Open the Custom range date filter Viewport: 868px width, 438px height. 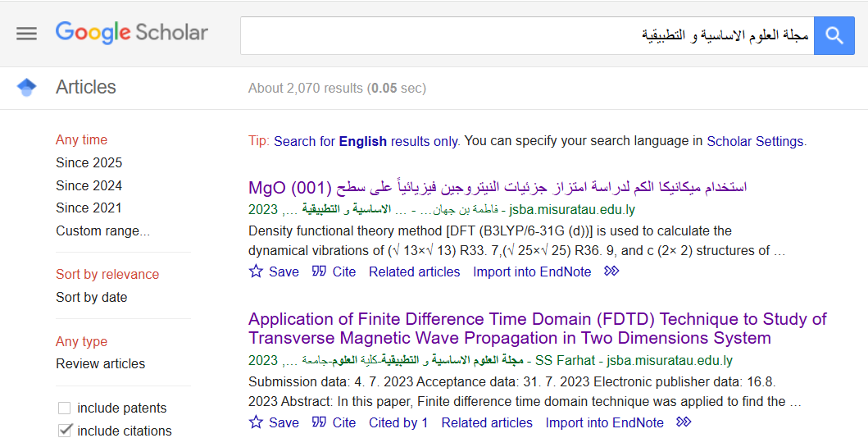coord(102,231)
